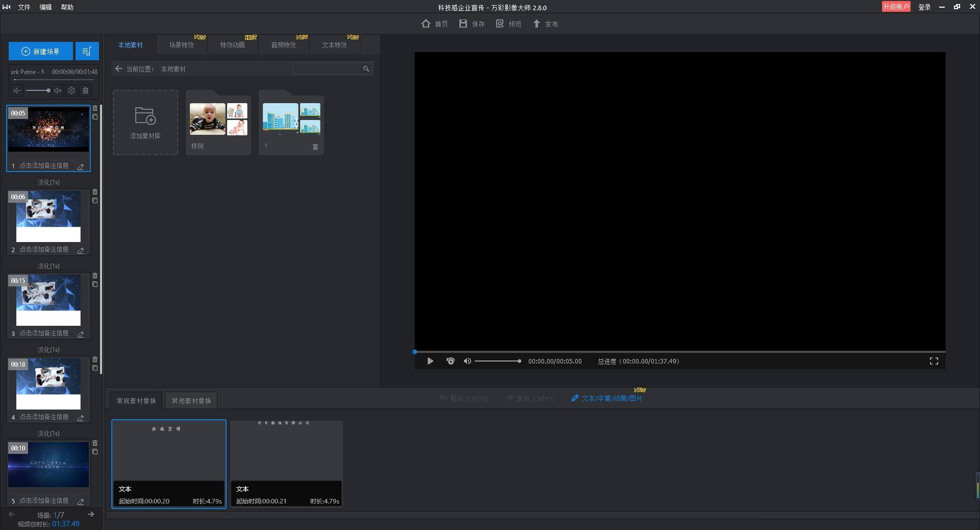Edit the note for scene 2
This screenshot has height=530, width=980.
click(x=81, y=250)
